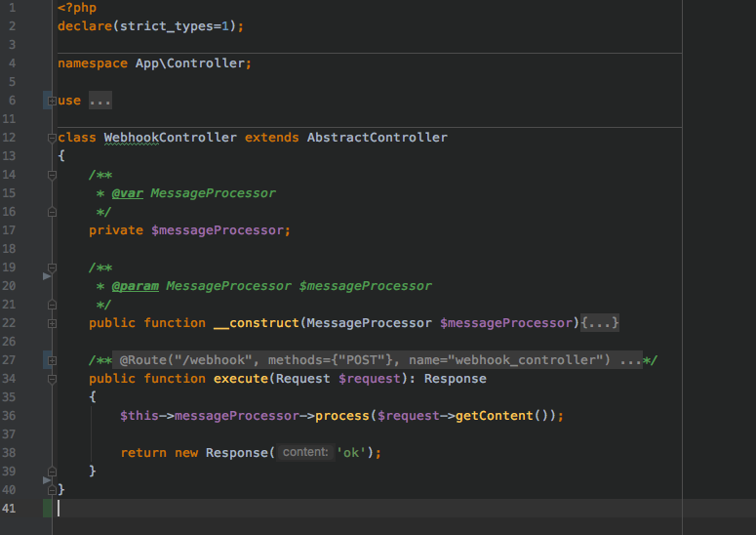Expand the folded @Route comment plus icon

coord(49,360)
